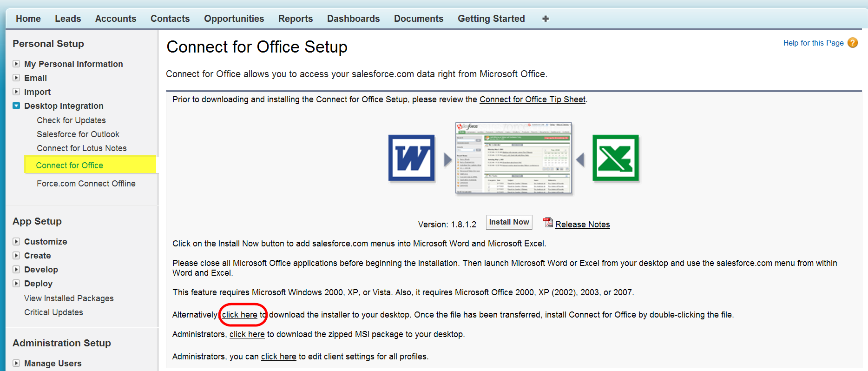Click the Customize label in App Setup
Screen dimensions: 868x371
[46, 241]
